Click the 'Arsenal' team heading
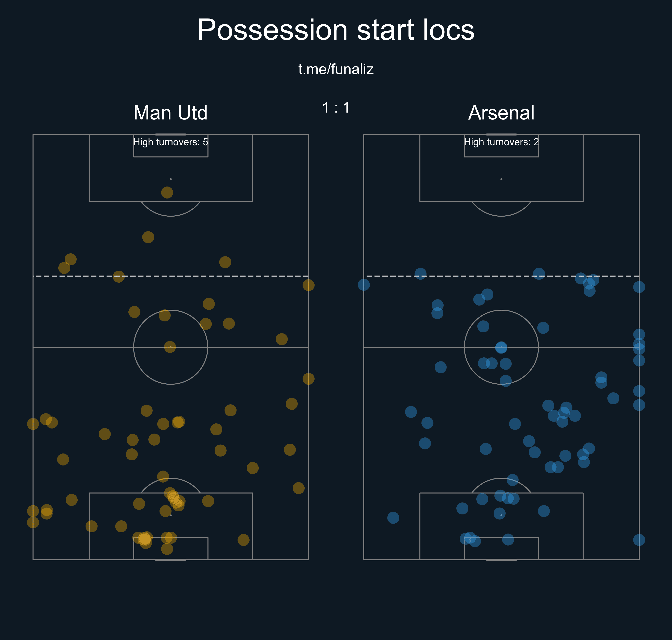Viewport: 672px width, 640px height. tap(501, 113)
